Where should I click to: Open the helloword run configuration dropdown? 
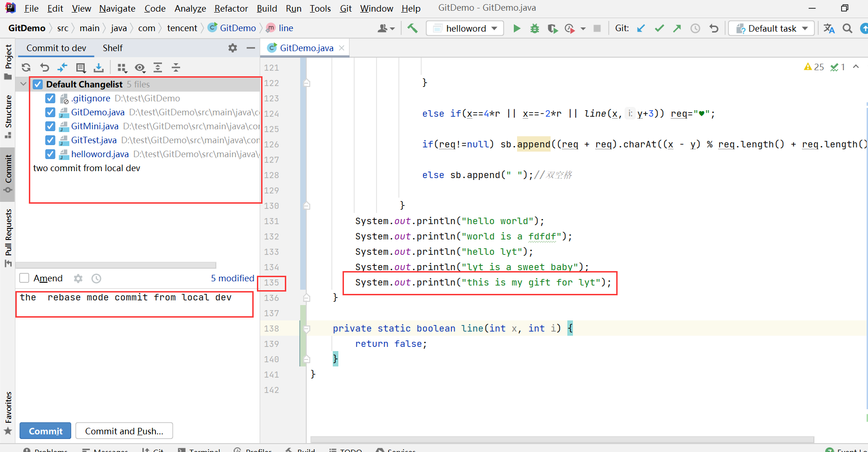click(x=465, y=28)
